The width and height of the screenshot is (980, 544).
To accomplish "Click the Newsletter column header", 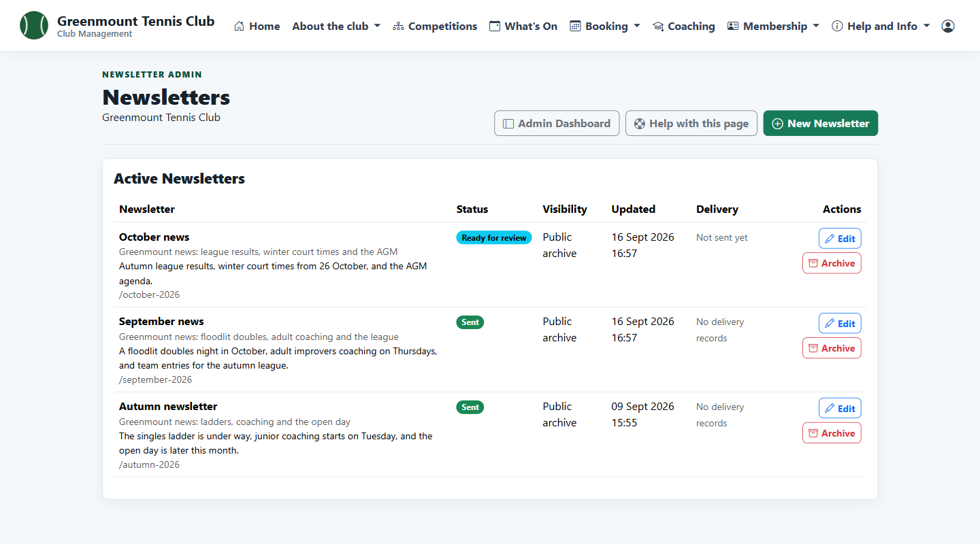I will click(147, 209).
